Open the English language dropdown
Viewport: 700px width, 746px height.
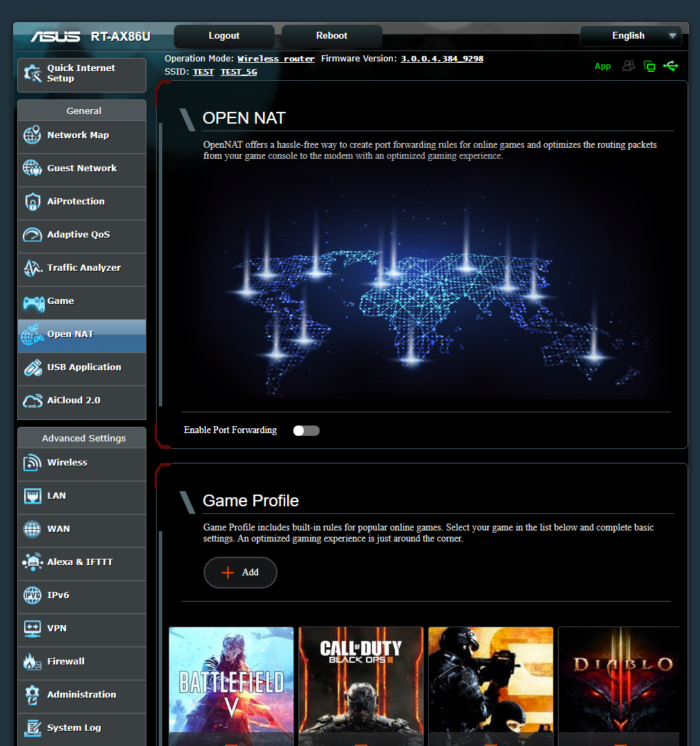(x=630, y=36)
